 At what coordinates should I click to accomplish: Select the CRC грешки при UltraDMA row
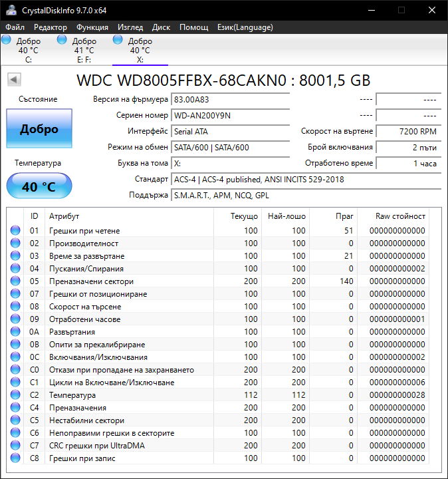click(218, 445)
